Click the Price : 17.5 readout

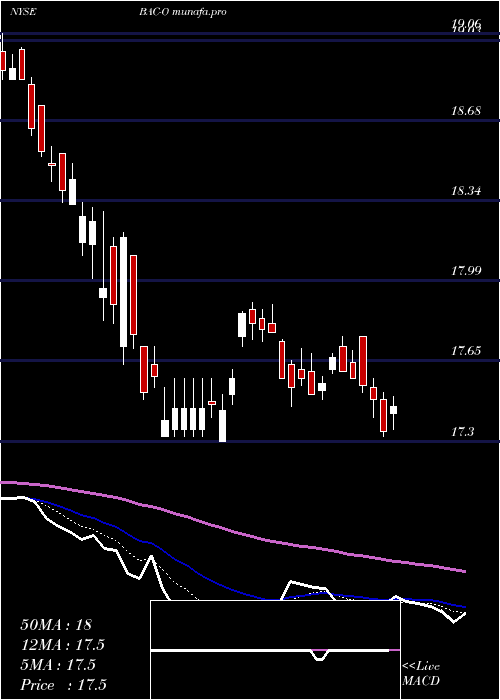click(x=63, y=685)
